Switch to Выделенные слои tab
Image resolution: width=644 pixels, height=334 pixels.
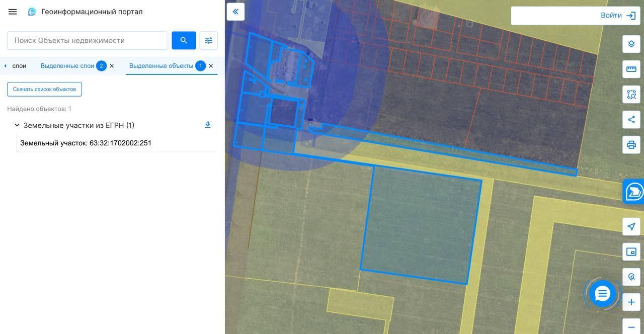(x=67, y=66)
